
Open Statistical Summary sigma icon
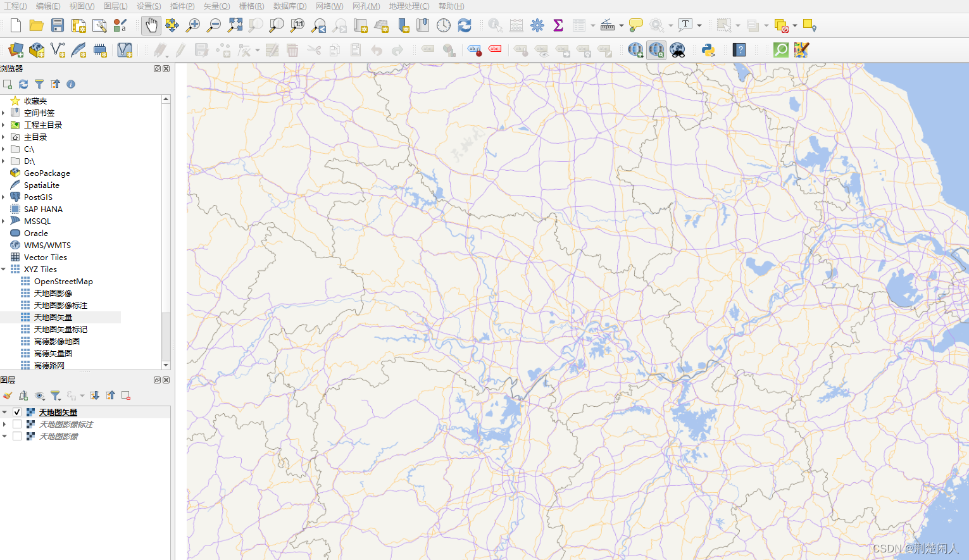coord(558,25)
